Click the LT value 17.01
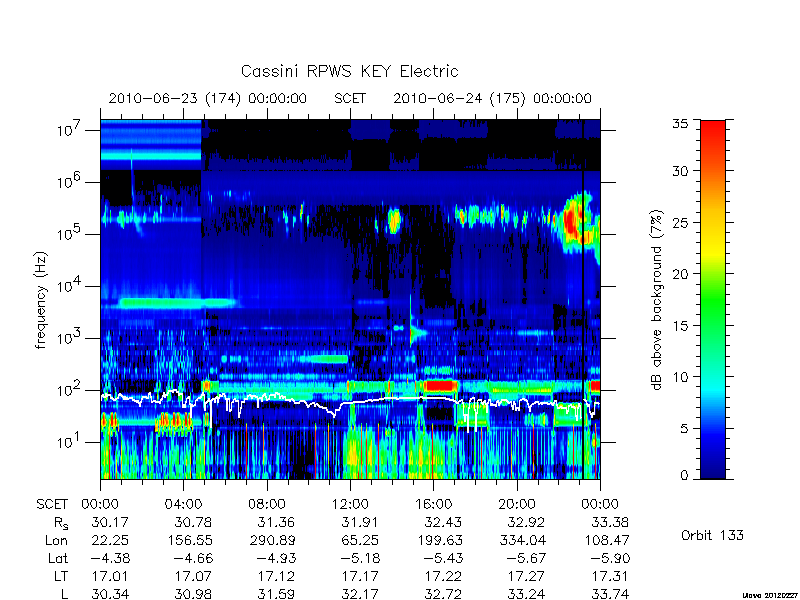This screenshot has height=600, width=800. tap(110, 577)
